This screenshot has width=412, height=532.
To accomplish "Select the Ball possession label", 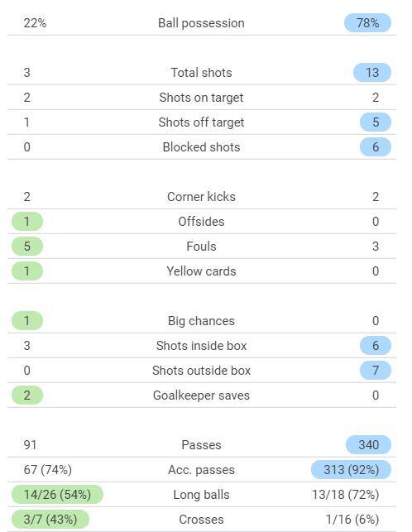I will (x=201, y=23).
